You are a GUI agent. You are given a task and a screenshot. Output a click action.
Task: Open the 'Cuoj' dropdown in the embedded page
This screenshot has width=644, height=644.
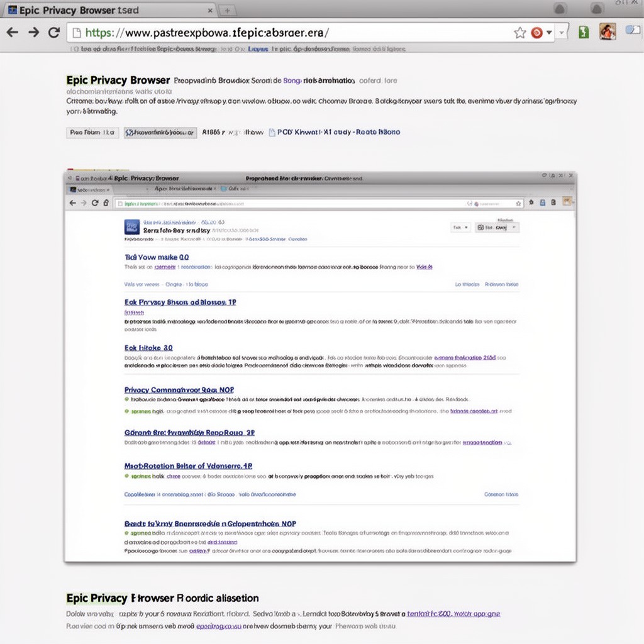pos(497,227)
